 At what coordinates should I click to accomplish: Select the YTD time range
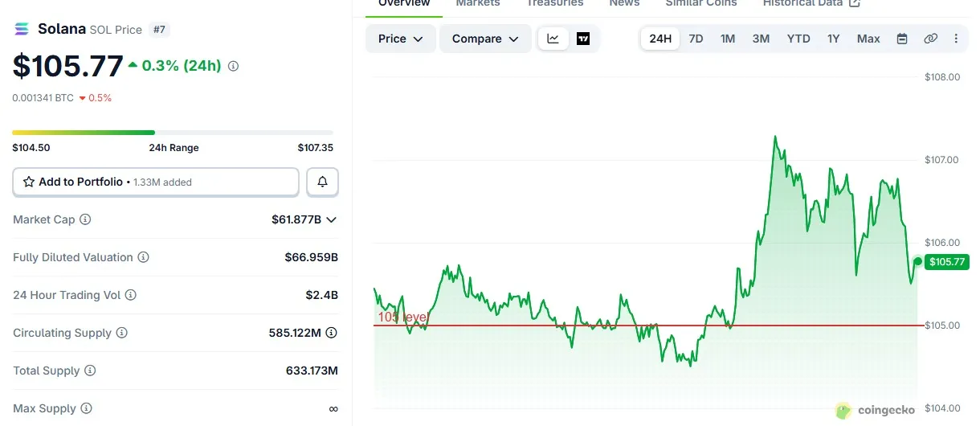click(798, 39)
